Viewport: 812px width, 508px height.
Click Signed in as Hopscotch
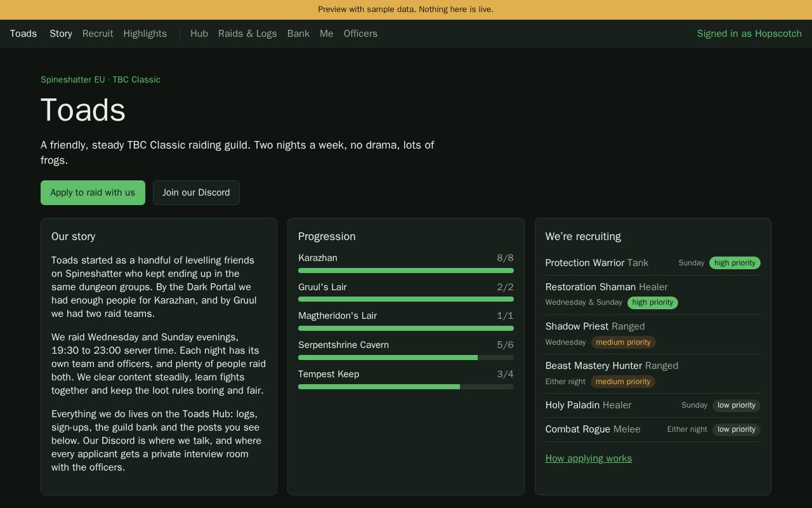click(x=749, y=34)
